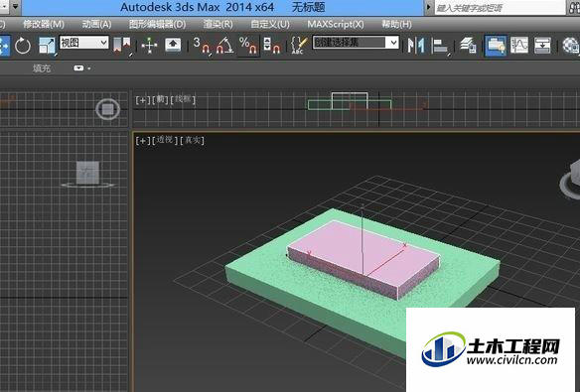The height and width of the screenshot is (392, 580).
Task: Click the Use Pivot Point Center icon
Action: coord(122,46)
